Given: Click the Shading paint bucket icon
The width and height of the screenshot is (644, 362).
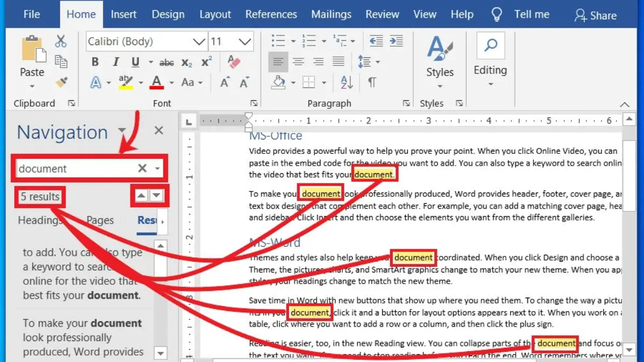Looking at the screenshot, I should pyautogui.click(x=278, y=82).
